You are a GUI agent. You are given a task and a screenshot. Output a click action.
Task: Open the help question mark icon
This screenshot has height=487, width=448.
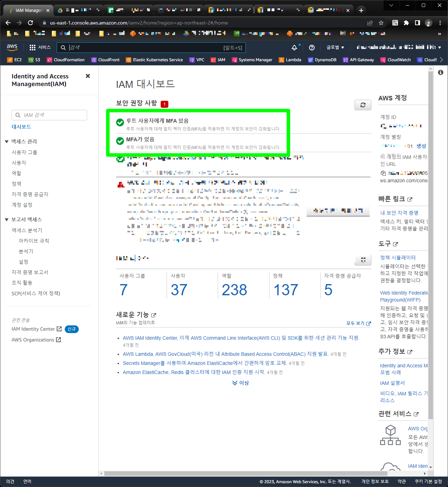(312, 48)
